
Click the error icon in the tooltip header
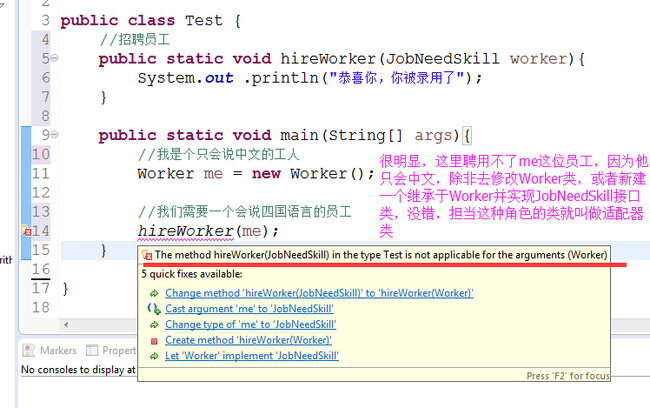(x=147, y=255)
